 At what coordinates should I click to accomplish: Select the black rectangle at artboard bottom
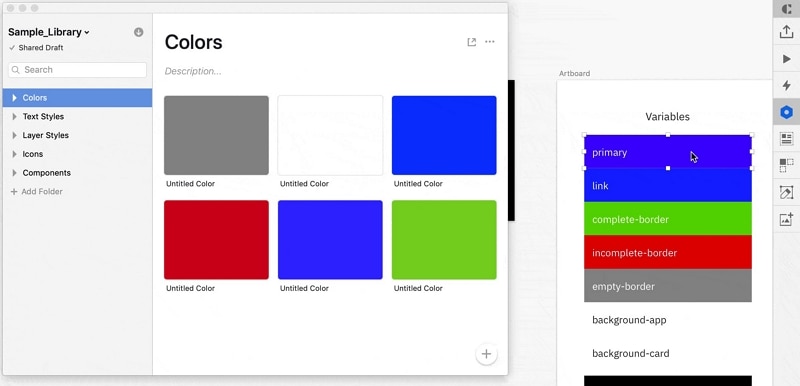coord(668,381)
